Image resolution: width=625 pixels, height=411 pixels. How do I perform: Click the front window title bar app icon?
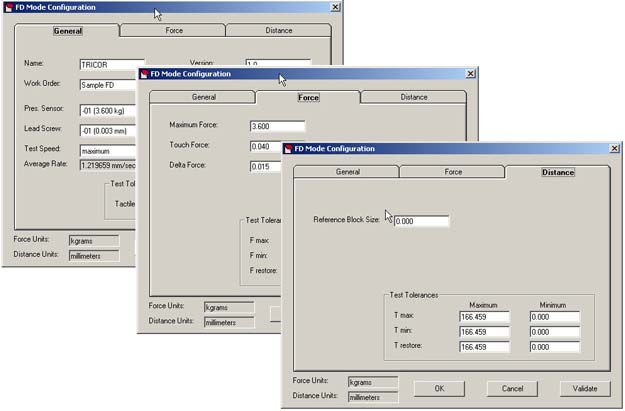(288, 149)
